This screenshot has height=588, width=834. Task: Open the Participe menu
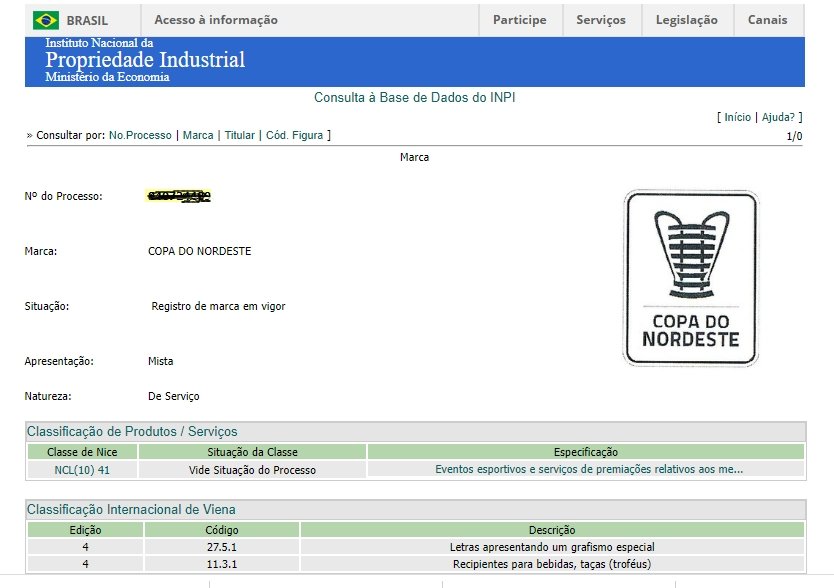pos(520,20)
